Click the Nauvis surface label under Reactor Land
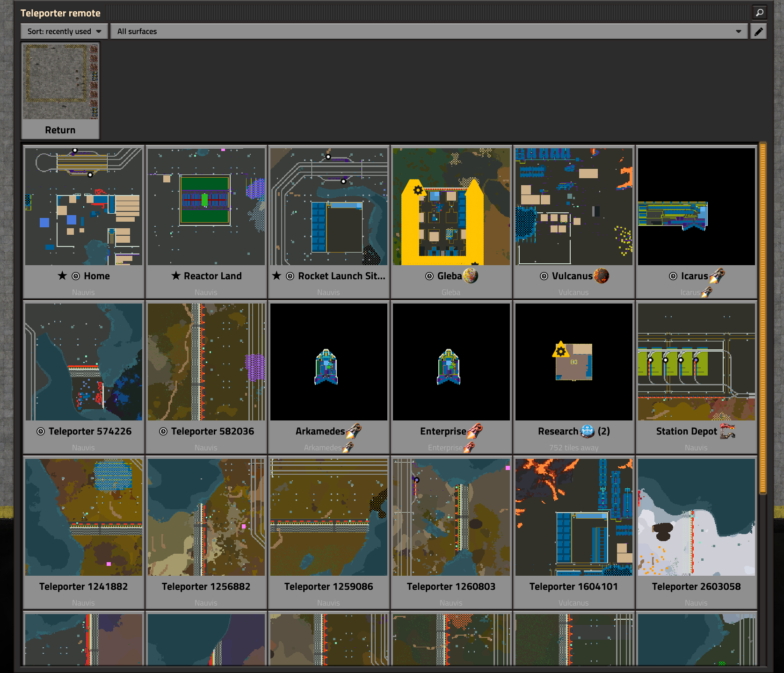Viewport: 784px width, 673px height. (x=206, y=292)
